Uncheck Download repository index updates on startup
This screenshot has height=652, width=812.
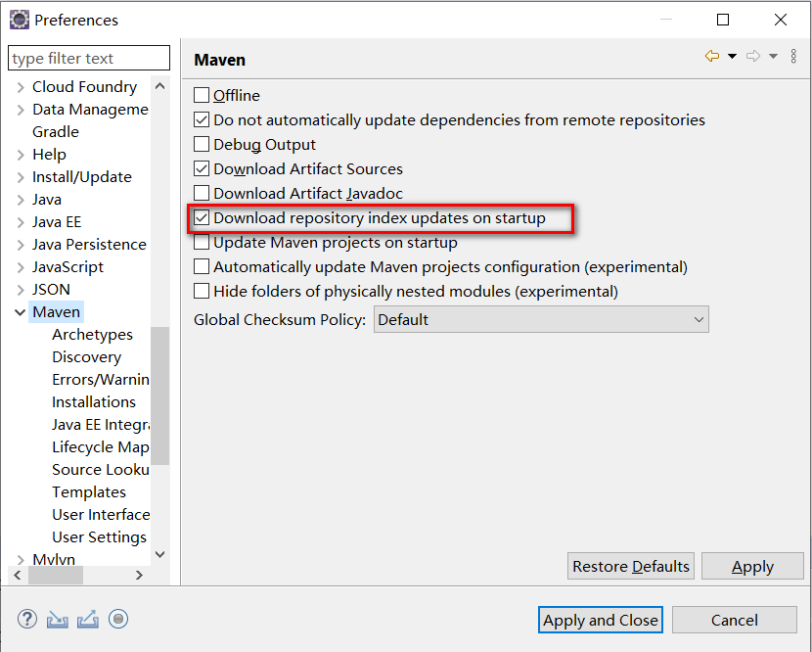pos(202,217)
